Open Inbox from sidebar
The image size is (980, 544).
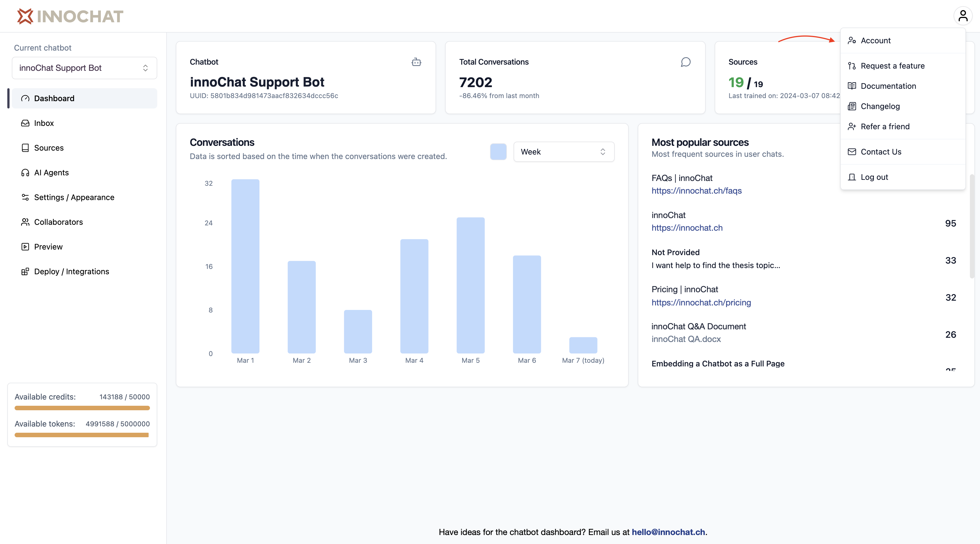(44, 123)
